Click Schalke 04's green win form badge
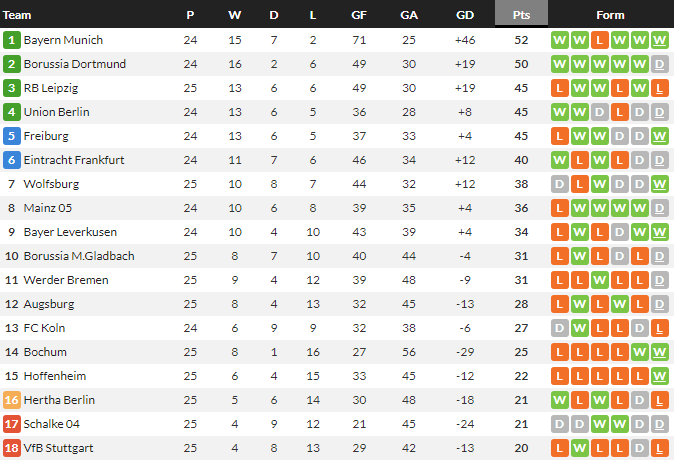Viewport: 674px width, 460px height. tap(600, 424)
